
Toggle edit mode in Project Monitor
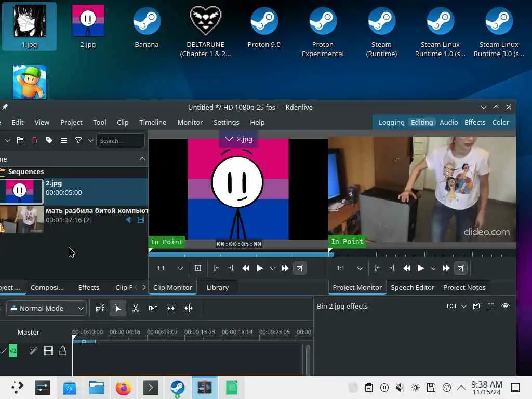point(461,269)
